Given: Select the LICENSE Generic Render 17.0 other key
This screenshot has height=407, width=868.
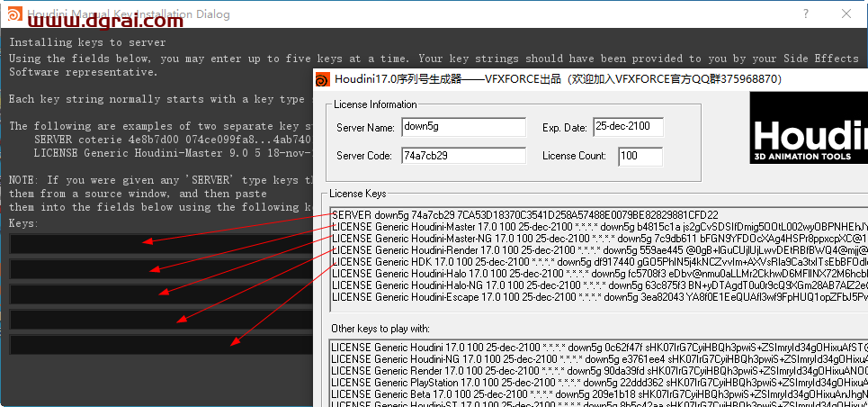Looking at the screenshot, I should pyautogui.click(x=600, y=371).
